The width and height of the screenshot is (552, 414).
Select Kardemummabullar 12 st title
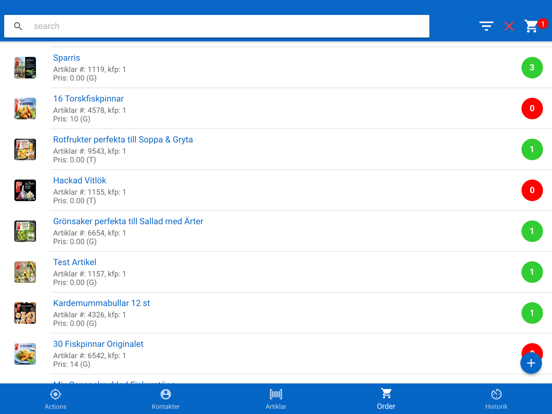click(x=101, y=303)
